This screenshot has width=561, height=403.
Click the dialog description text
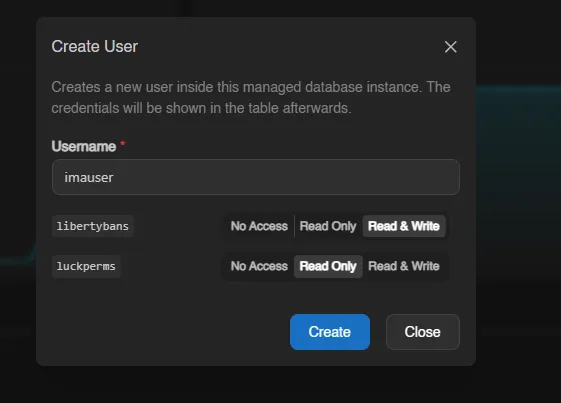[251, 97]
